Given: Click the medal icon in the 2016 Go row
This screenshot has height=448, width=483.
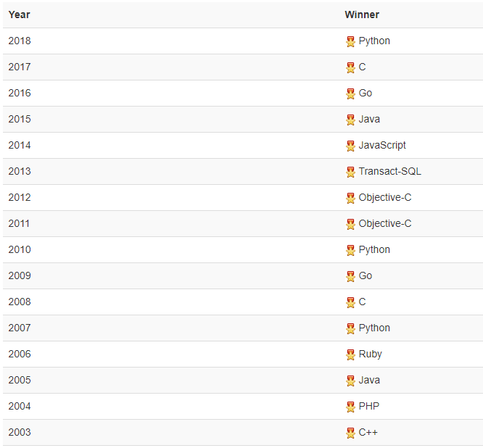Looking at the screenshot, I should (350, 94).
